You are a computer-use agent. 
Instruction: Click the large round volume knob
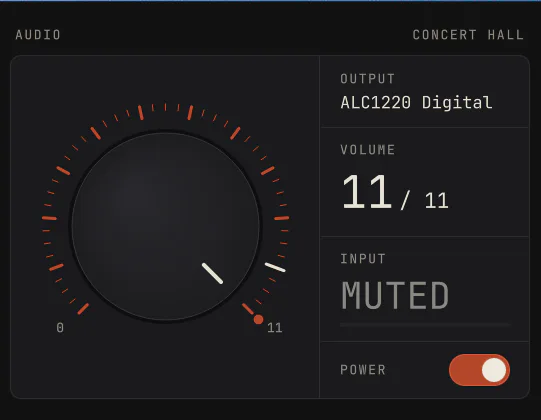pyautogui.click(x=166, y=226)
